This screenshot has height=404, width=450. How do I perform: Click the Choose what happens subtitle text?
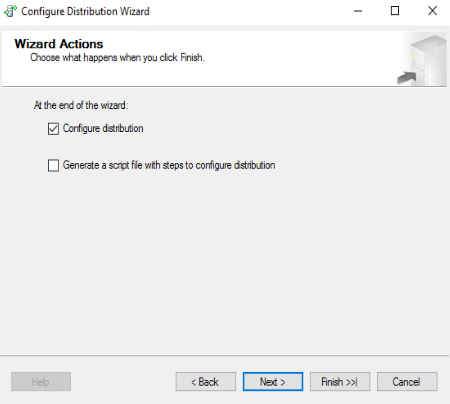117,58
